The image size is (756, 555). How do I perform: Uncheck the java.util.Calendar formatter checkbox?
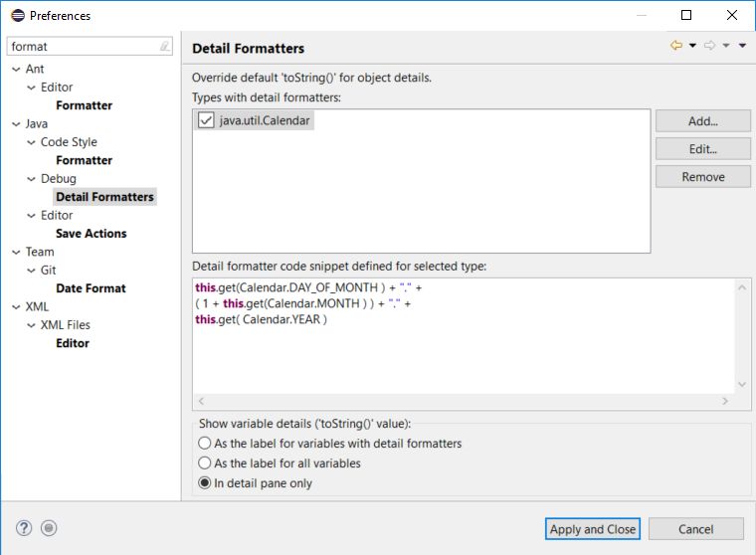[x=206, y=120]
